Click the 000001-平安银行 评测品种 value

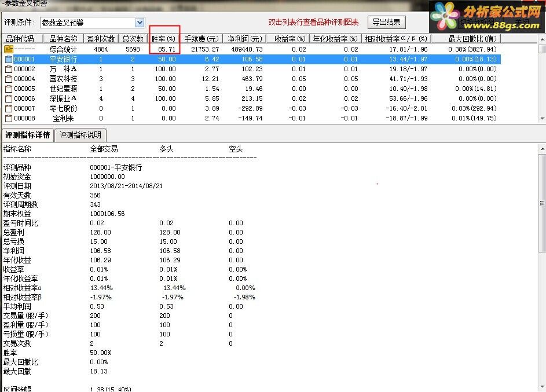point(116,167)
